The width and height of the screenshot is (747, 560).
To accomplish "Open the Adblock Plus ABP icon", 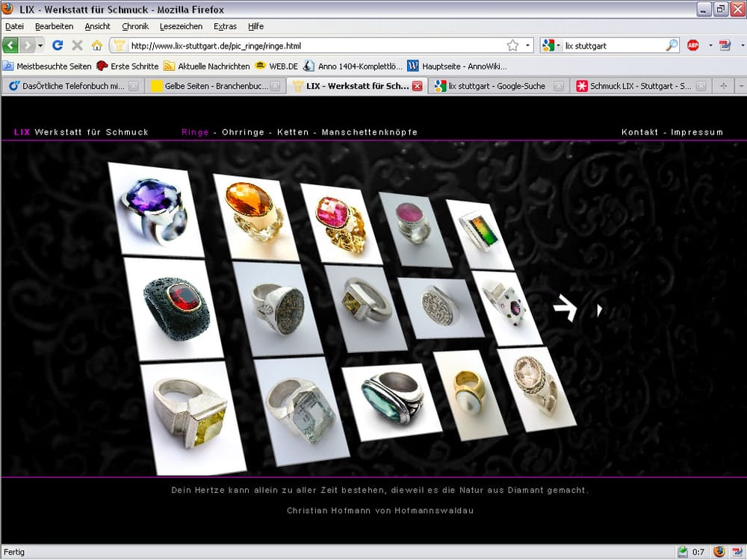I will pyautogui.click(x=693, y=46).
